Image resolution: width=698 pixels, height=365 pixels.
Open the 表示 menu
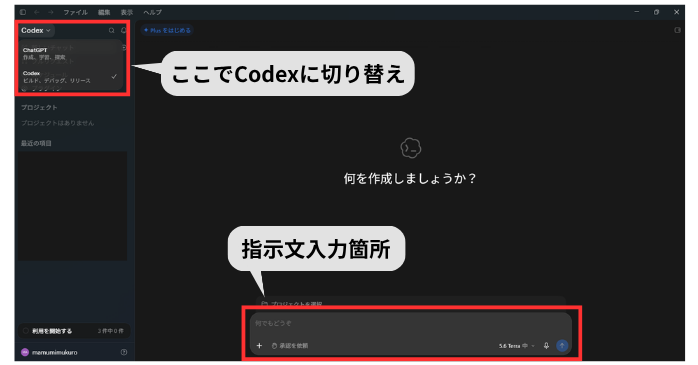[127, 12]
